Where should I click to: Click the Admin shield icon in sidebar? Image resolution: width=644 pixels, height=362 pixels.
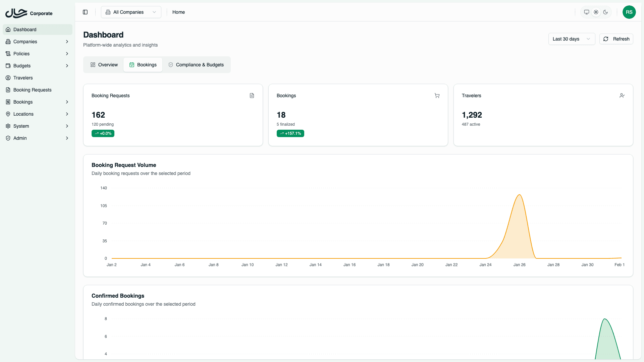coord(8,138)
